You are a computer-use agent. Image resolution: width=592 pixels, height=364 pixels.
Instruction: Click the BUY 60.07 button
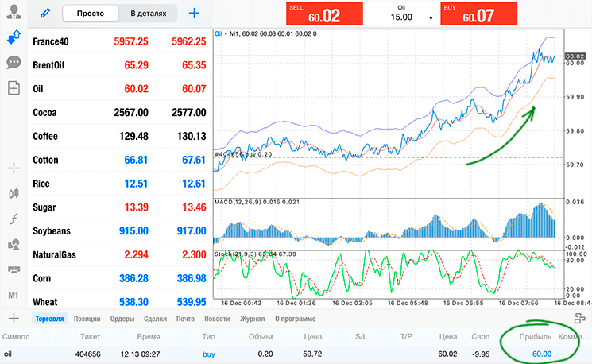pyautogui.click(x=478, y=14)
